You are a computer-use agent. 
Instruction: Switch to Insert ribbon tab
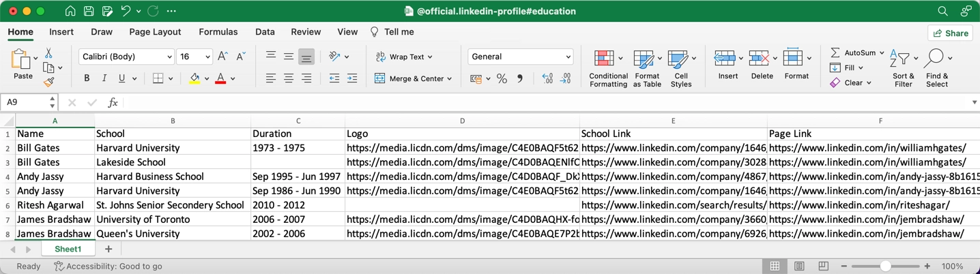click(61, 32)
